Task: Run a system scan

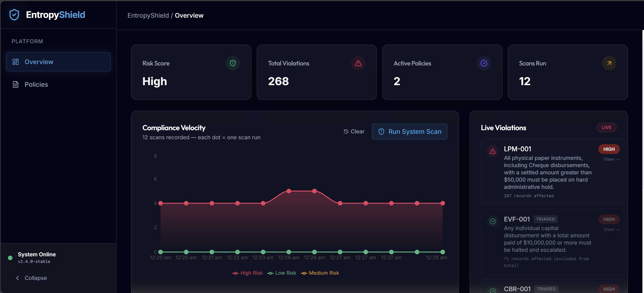Action: 409,132
